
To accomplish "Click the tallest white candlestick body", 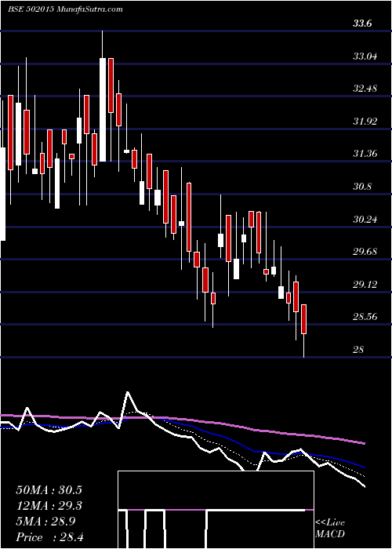I will click(103, 110).
